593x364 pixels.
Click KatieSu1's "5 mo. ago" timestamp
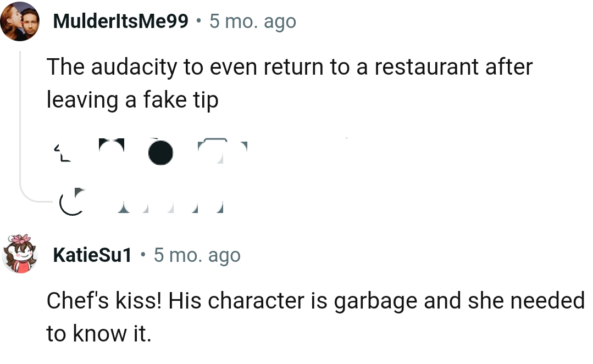pyautogui.click(x=197, y=255)
